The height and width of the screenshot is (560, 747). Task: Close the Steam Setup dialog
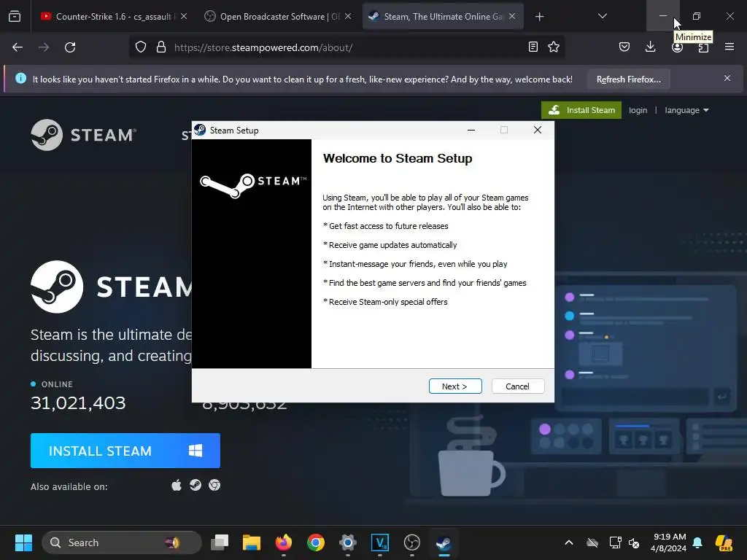538,130
